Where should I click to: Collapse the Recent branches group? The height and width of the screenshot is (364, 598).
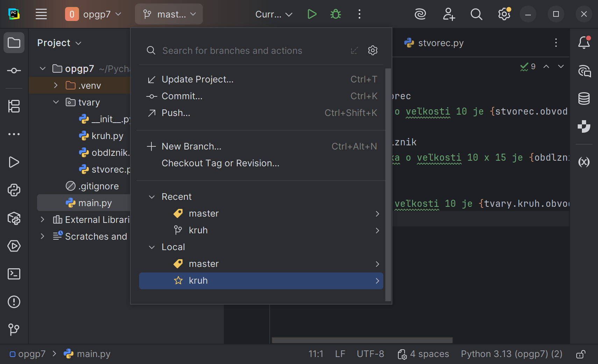coord(152,197)
